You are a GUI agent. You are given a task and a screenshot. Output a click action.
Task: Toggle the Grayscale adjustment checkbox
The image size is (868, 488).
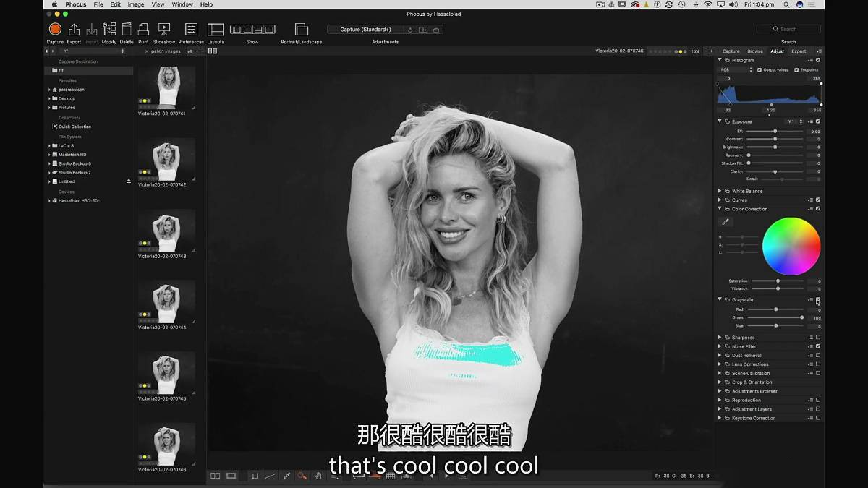click(817, 299)
